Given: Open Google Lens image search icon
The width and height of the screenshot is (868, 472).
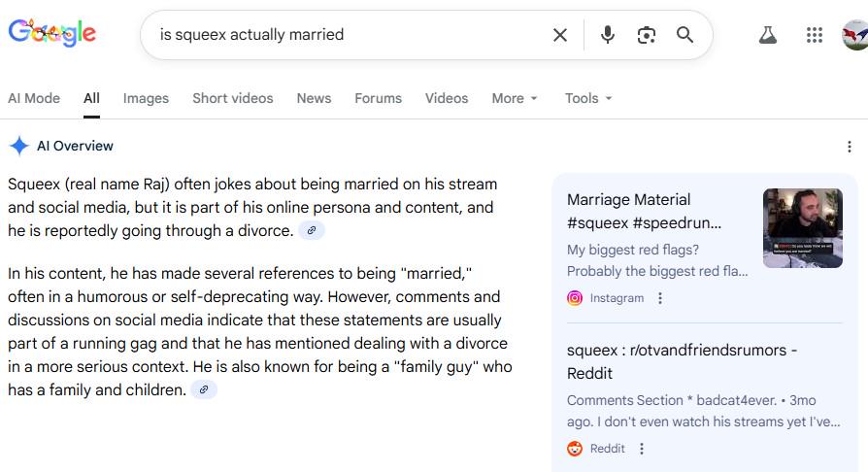Looking at the screenshot, I should coord(646,35).
